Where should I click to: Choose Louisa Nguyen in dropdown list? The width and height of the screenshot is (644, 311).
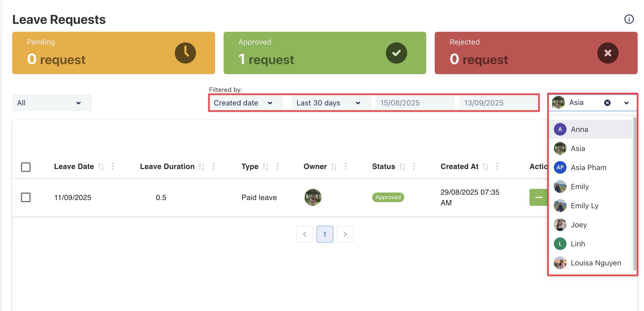(x=595, y=263)
